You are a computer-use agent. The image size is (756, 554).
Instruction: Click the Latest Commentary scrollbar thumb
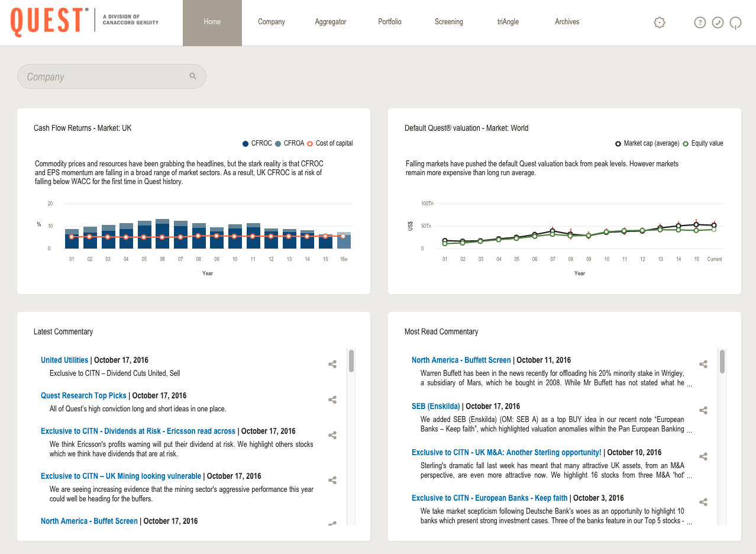pyautogui.click(x=351, y=361)
